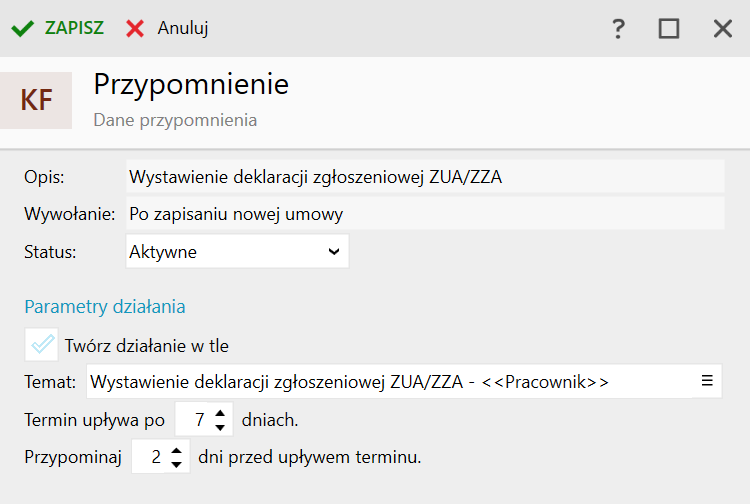Screen dimensions: 750x504
Task: Click the ZAPISZ text label
Action: click(x=74, y=28)
